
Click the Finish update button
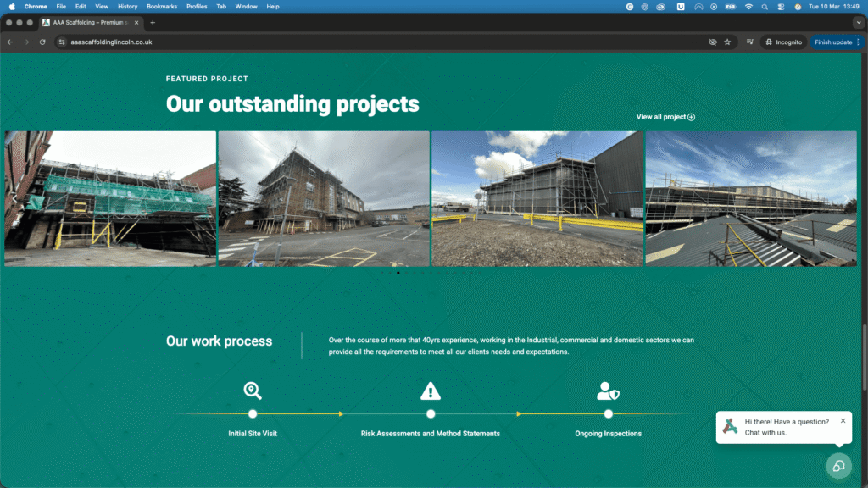832,42
